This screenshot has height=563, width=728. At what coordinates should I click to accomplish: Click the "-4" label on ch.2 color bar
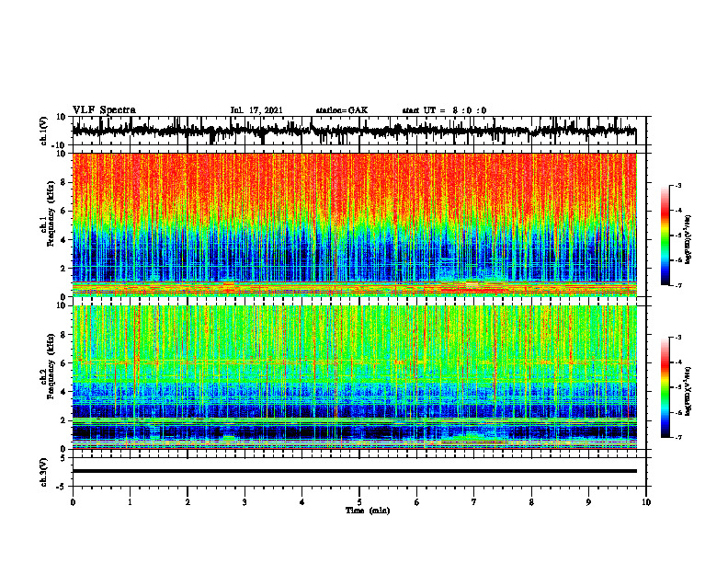(677, 362)
